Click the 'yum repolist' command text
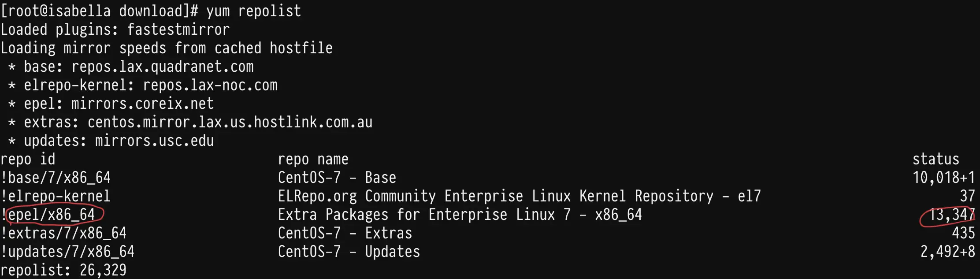 tap(254, 11)
